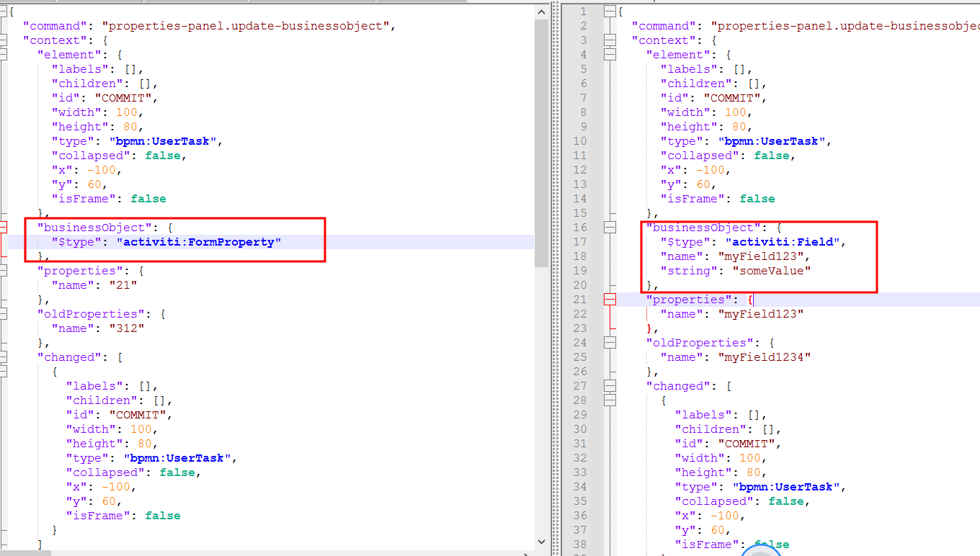The width and height of the screenshot is (980, 556).
Task: Click "bpmn:UserTask" on right pane line 10
Action: pos(772,141)
